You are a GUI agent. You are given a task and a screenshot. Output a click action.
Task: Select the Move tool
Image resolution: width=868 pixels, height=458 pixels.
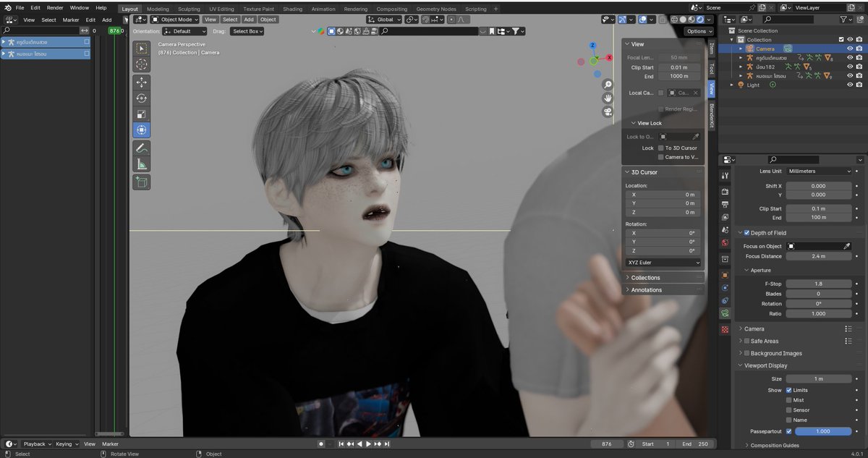[x=141, y=82]
